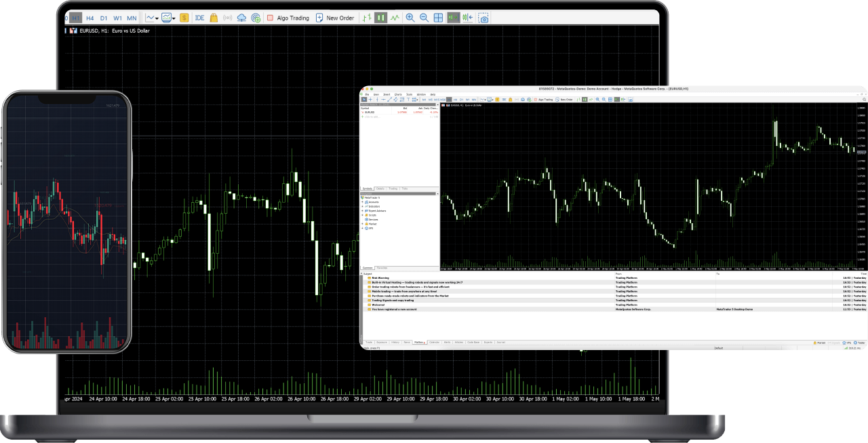Select cursor tool in small window toolbar

[364, 100]
